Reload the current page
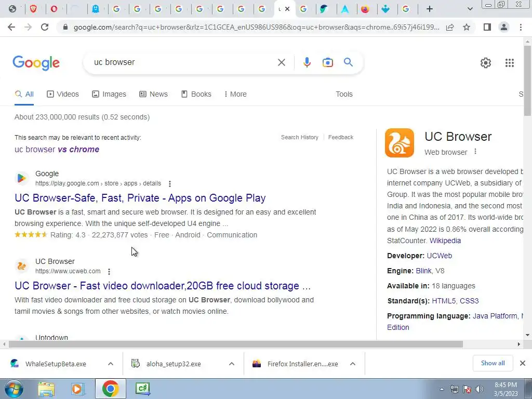The image size is (532, 399). click(x=45, y=27)
